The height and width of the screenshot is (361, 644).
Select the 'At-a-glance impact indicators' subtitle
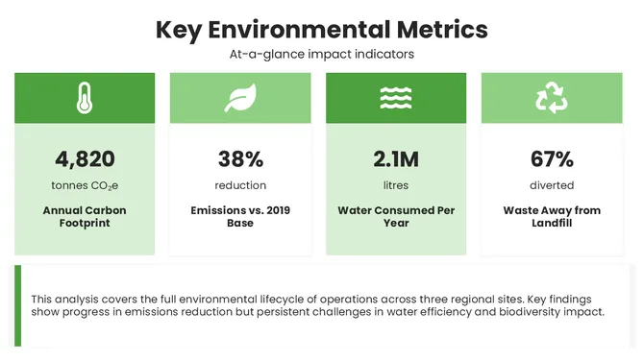click(322, 54)
